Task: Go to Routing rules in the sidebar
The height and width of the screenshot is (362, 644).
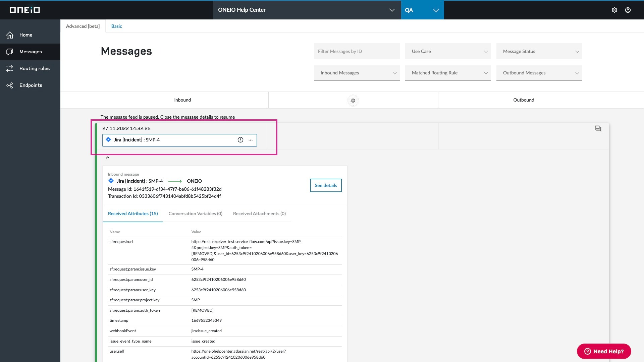Action: [30, 68]
